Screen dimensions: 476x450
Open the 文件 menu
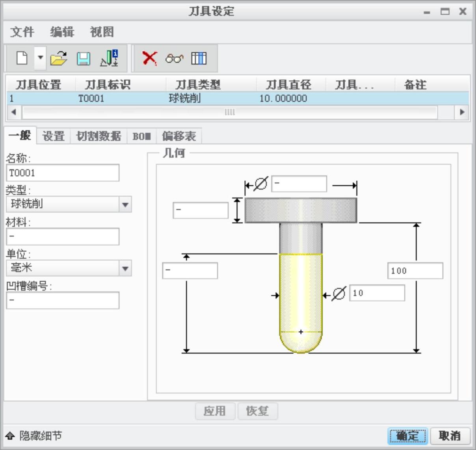tap(22, 32)
